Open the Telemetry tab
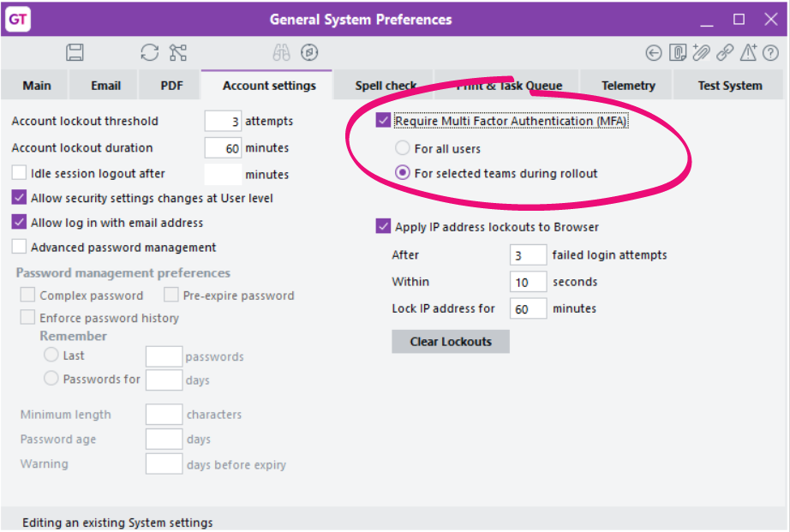 point(628,86)
